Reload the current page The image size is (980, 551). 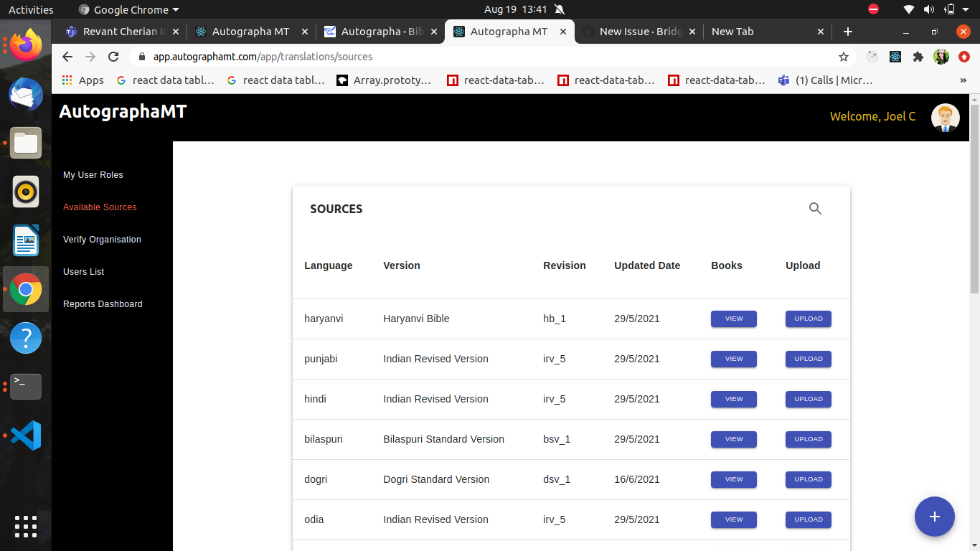point(113,57)
